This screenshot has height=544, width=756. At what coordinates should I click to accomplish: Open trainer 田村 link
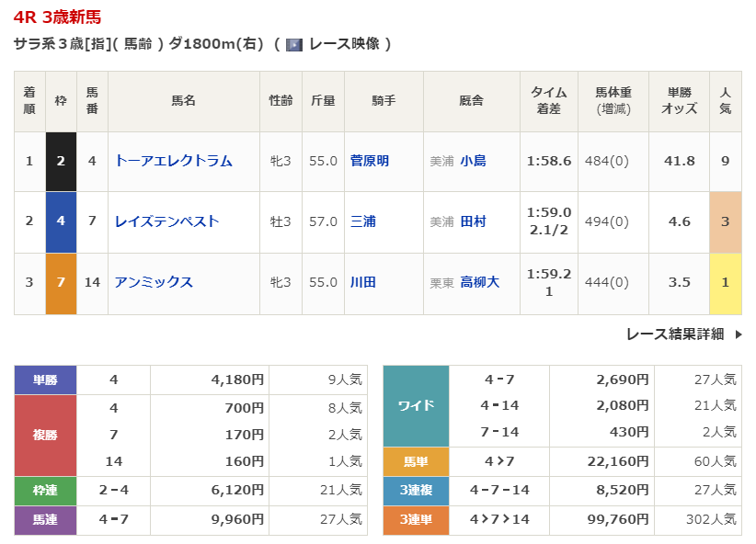[x=473, y=221]
